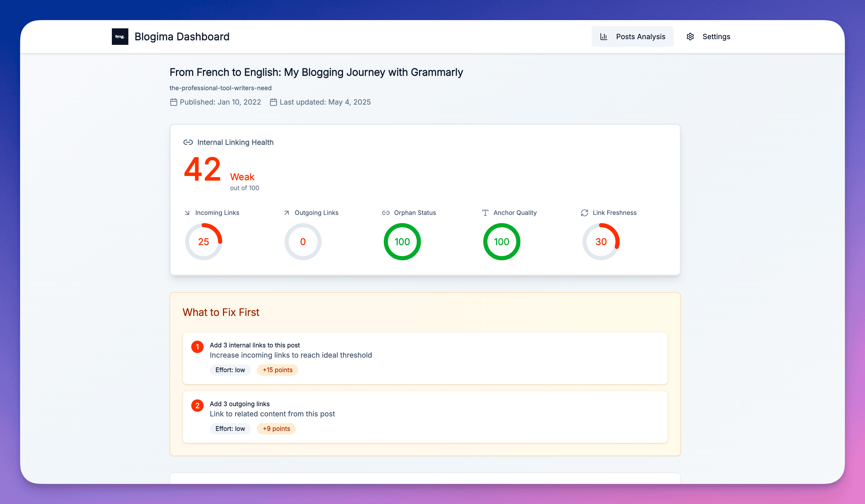
Task: Switch to the Posts Analysis tab
Action: [x=633, y=36]
